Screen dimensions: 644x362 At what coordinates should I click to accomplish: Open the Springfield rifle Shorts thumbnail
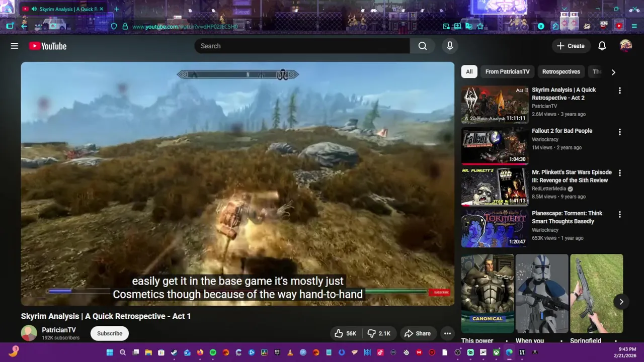(x=596, y=294)
